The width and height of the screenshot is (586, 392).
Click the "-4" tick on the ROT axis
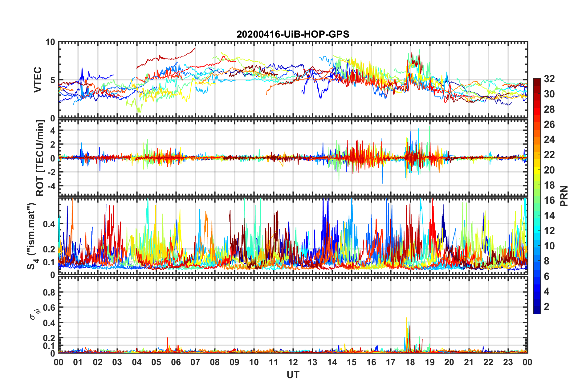coord(51,186)
